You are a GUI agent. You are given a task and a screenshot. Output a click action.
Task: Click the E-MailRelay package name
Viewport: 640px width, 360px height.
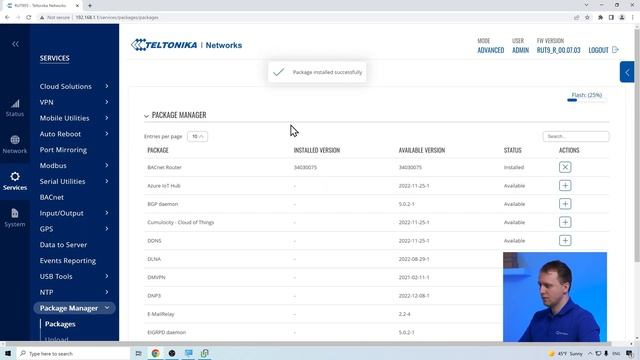tap(161, 314)
